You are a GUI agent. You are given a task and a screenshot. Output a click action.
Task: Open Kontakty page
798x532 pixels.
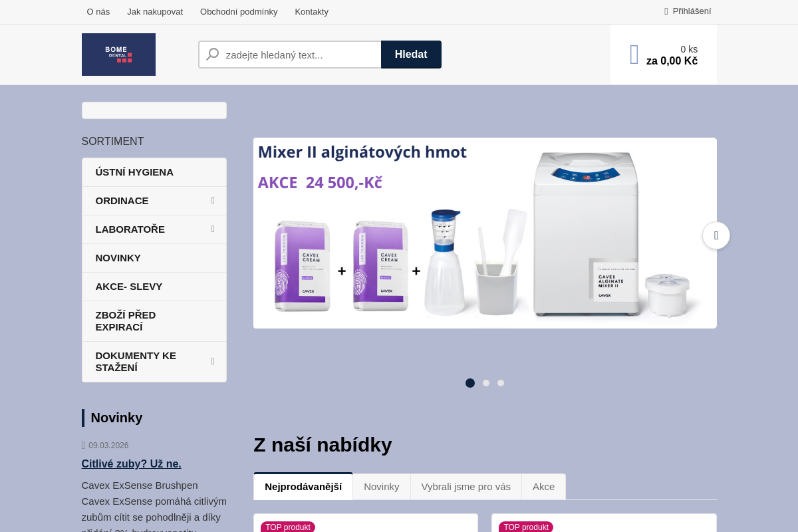coord(312,11)
